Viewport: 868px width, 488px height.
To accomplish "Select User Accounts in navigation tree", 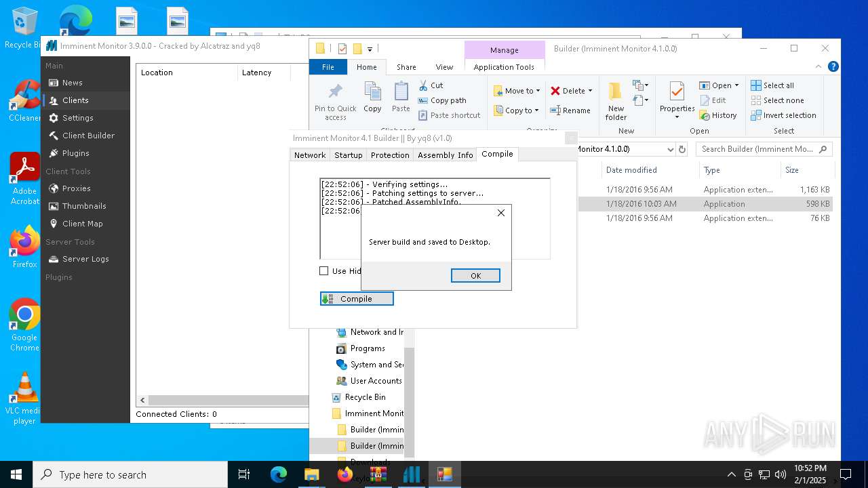I will (376, 381).
